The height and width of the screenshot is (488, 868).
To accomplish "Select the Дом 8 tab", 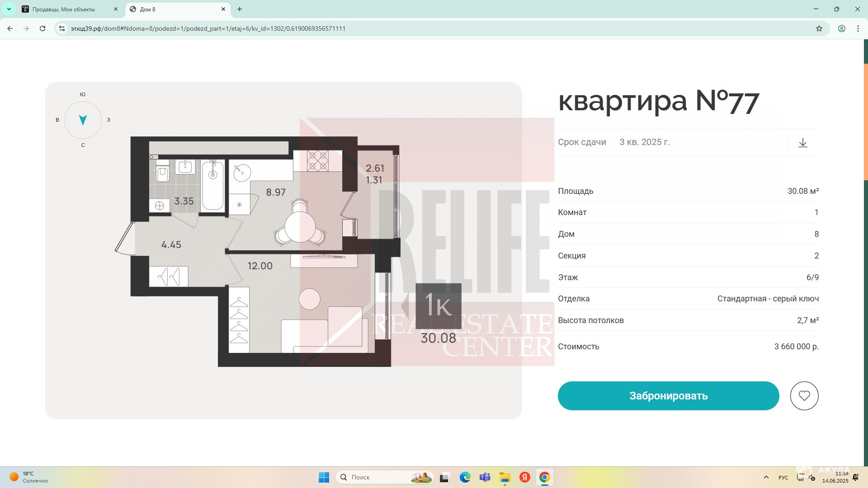I will pos(178,9).
